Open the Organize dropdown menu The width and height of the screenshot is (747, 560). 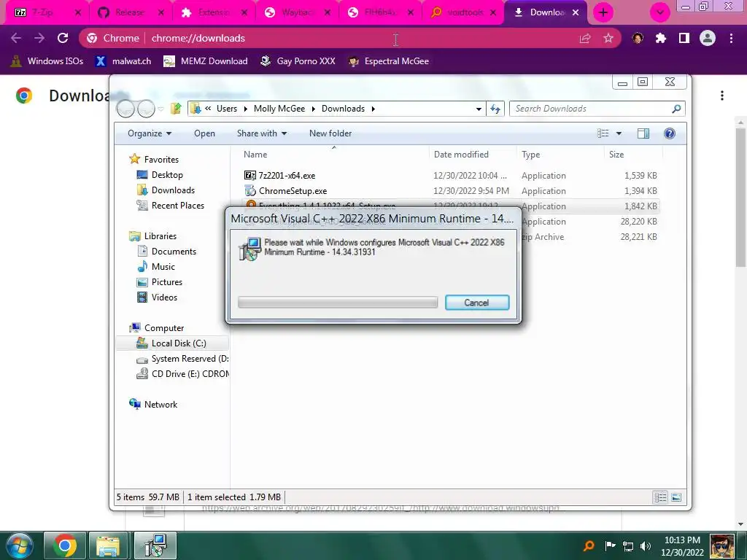[x=149, y=133]
